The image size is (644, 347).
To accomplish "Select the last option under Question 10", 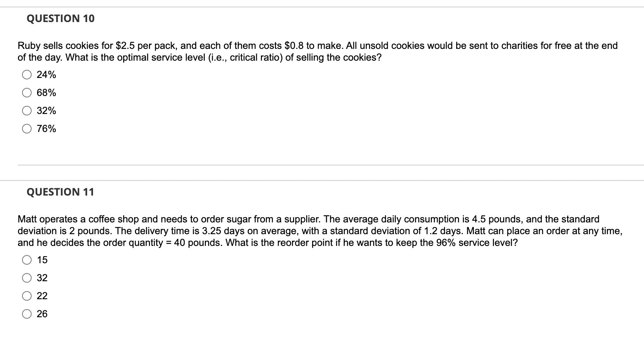I will (x=27, y=129).
